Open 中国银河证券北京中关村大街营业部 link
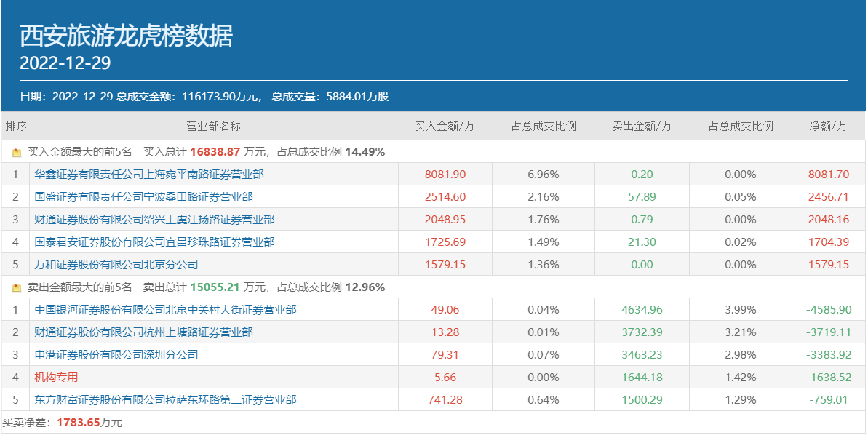 tap(165, 310)
